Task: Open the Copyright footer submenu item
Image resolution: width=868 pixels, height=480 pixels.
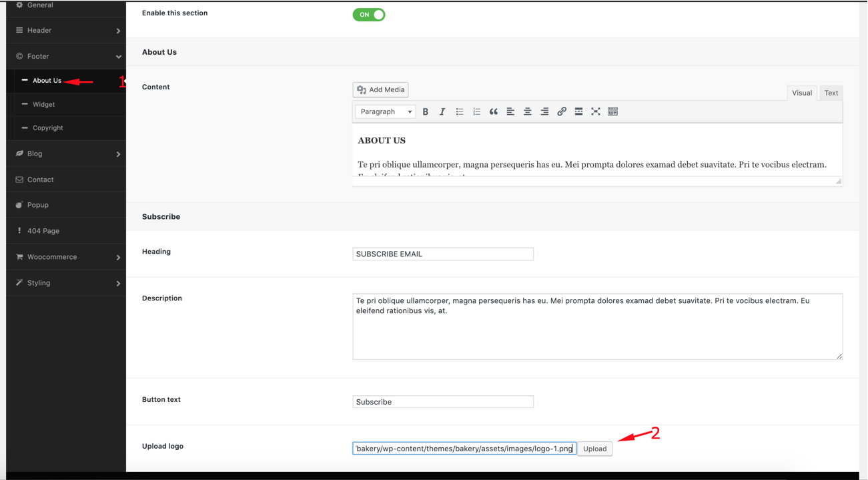Action: 48,128
